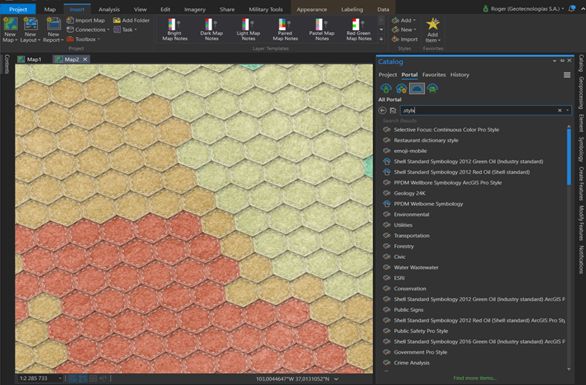
Task: Open Roger user account dropdown
Action: point(523,9)
